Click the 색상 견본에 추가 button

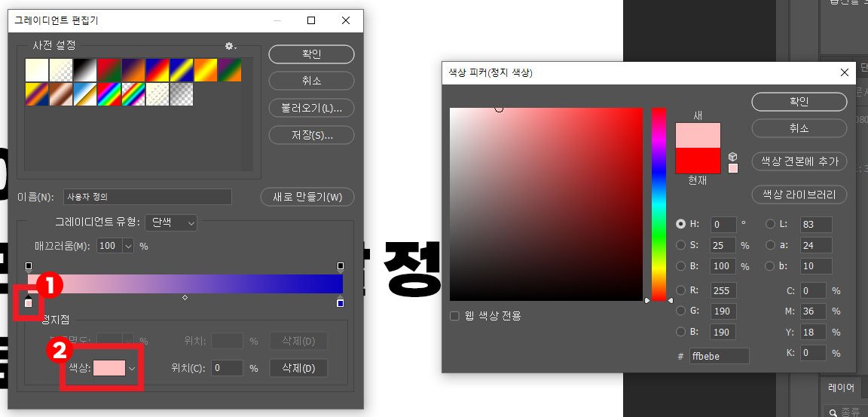799,161
